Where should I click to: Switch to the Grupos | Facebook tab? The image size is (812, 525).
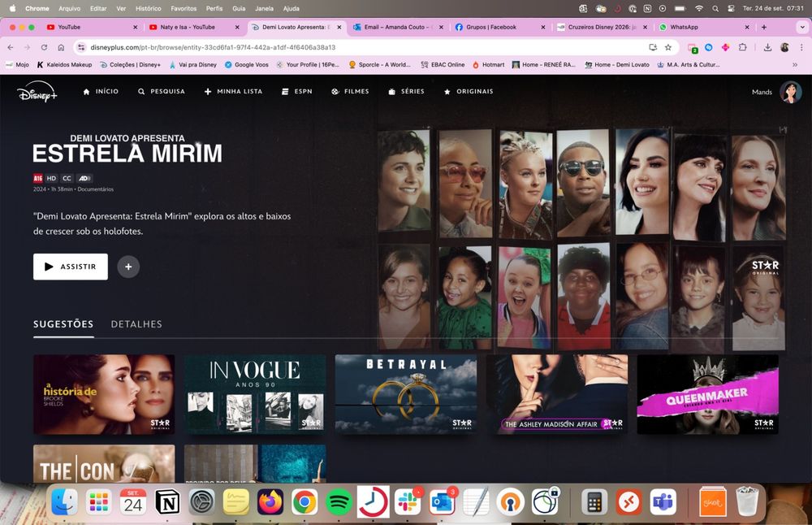(x=499, y=27)
